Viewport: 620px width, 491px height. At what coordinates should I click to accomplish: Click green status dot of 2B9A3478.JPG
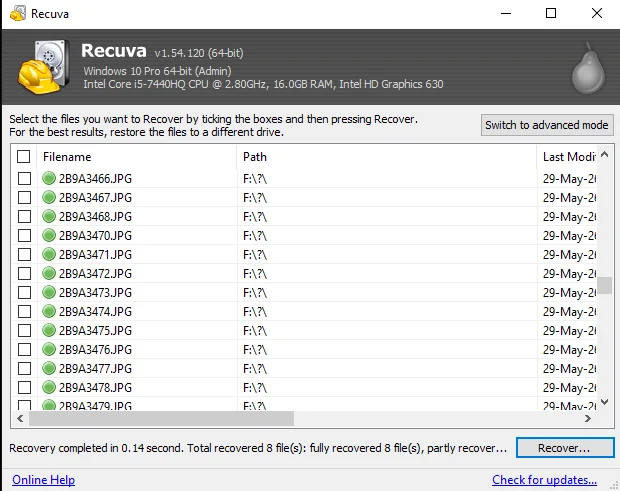click(49, 387)
